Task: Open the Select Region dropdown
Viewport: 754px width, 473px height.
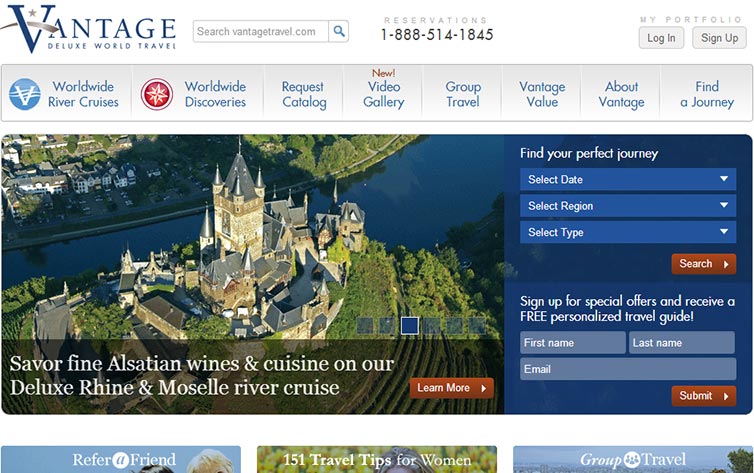Action: tap(628, 206)
